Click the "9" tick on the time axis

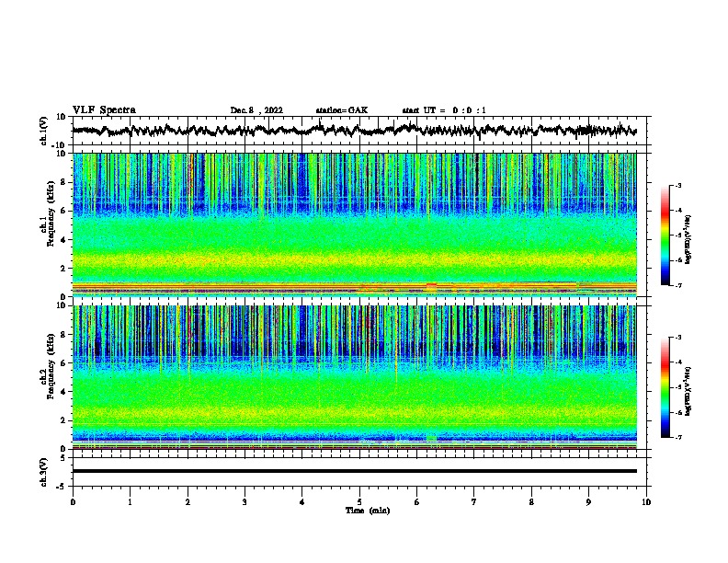(x=588, y=502)
